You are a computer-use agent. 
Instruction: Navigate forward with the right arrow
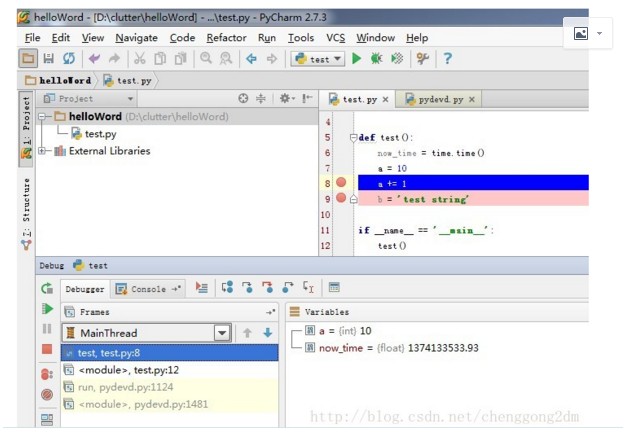(272, 59)
